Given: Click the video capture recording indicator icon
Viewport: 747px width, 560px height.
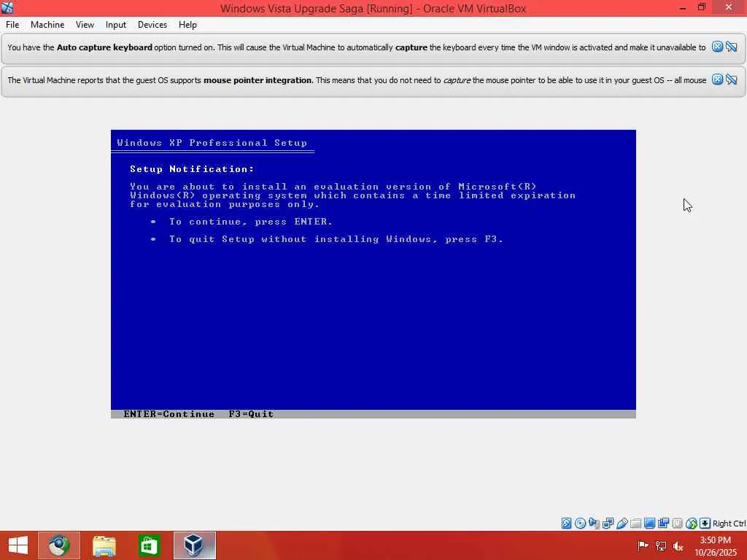Looking at the screenshot, I should point(663,524).
